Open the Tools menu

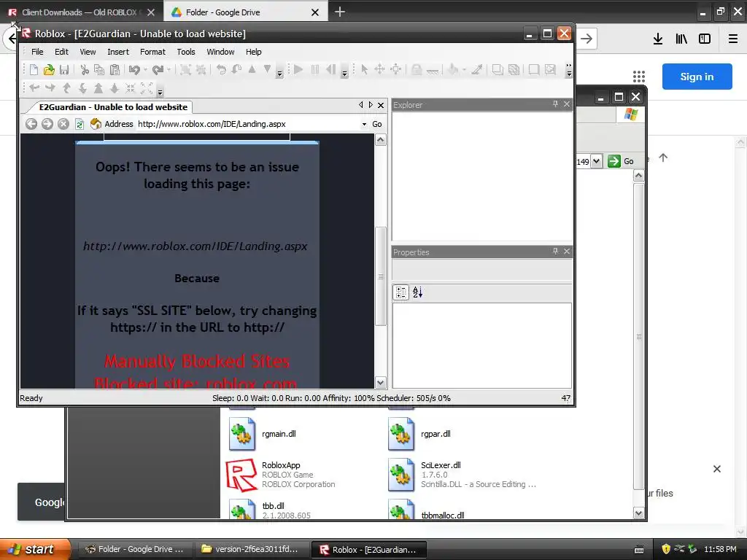tap(186, 52)
